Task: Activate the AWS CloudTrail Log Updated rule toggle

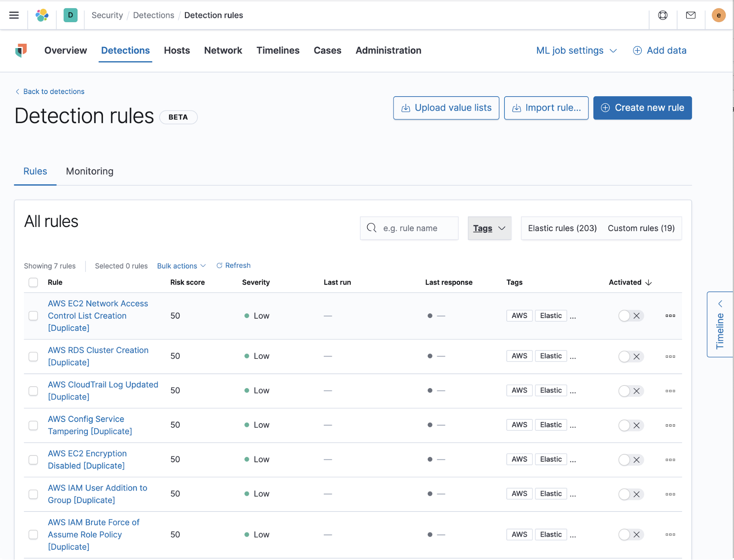Action: (x=631, y=391)
